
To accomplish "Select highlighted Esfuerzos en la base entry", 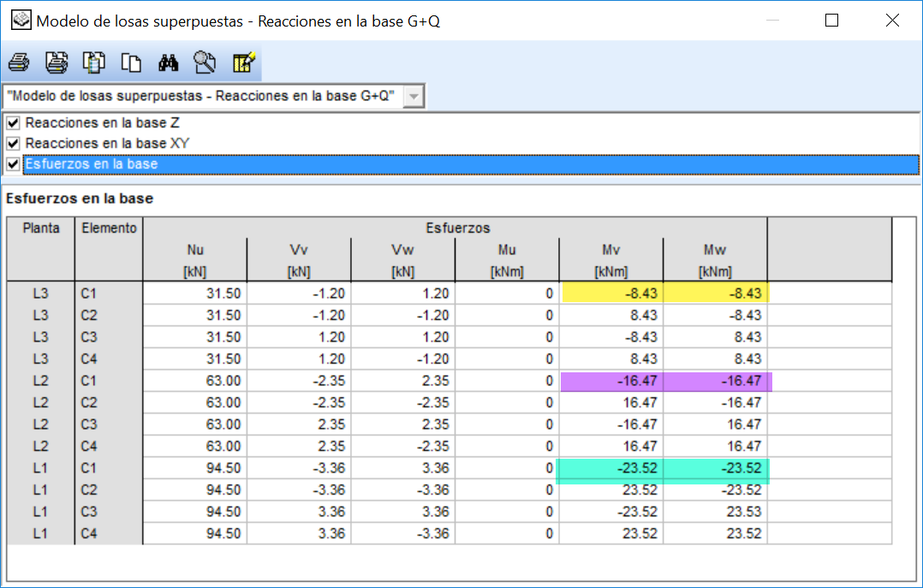I will click(x=92, y=164).
